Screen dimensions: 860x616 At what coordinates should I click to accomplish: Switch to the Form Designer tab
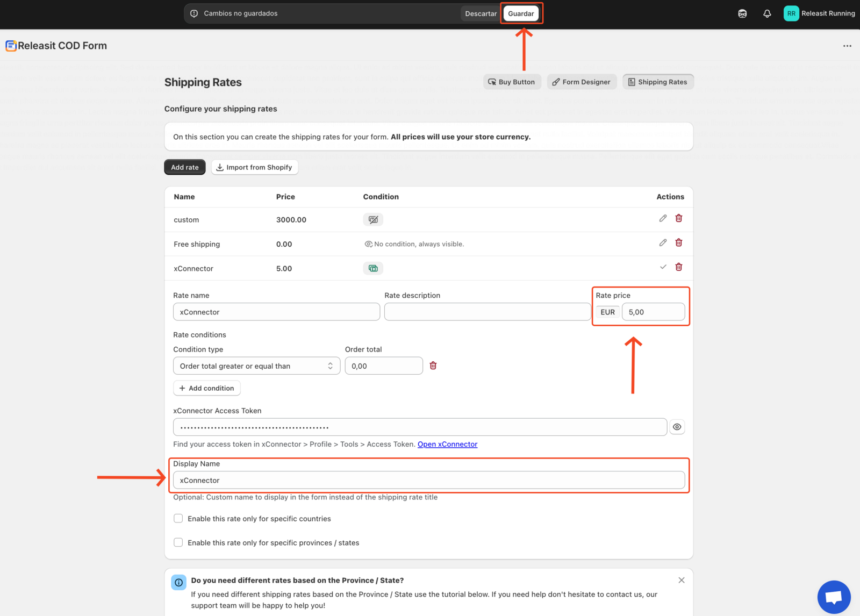pyautogui.click(x=582, y=82)
